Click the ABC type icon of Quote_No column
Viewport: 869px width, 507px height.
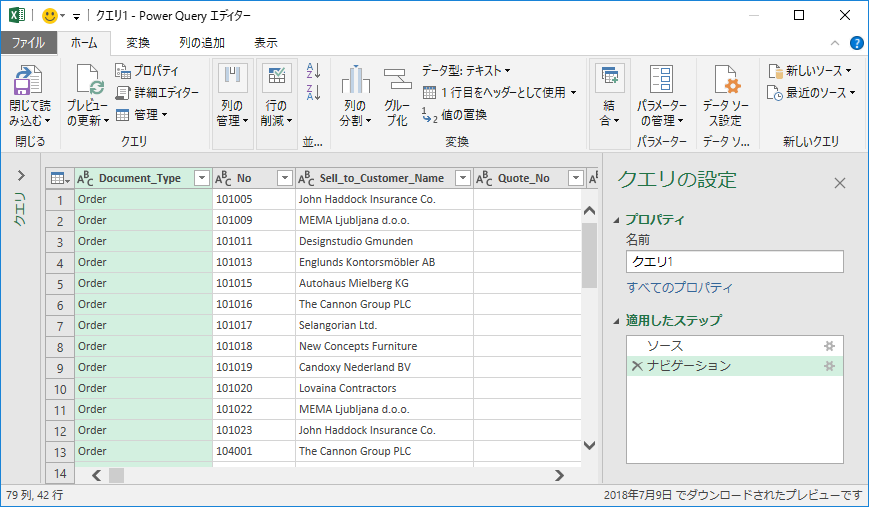coord(484,178)
